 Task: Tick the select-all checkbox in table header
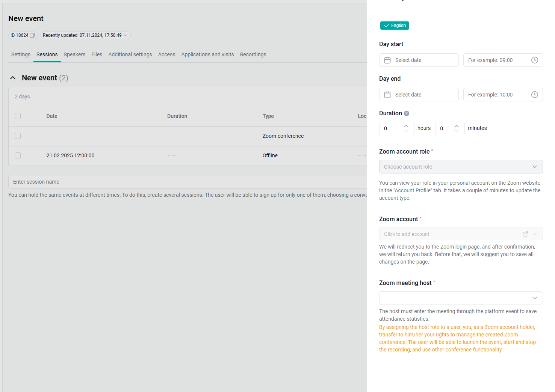18,116
